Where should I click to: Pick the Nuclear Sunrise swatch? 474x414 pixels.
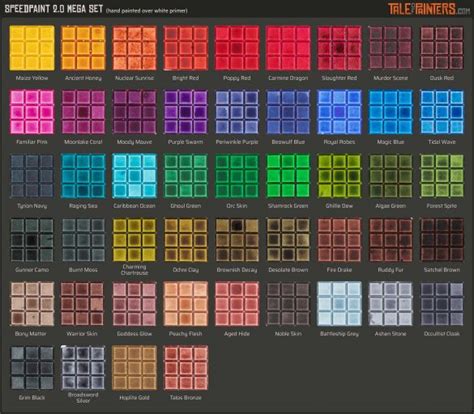click(134, 48)
